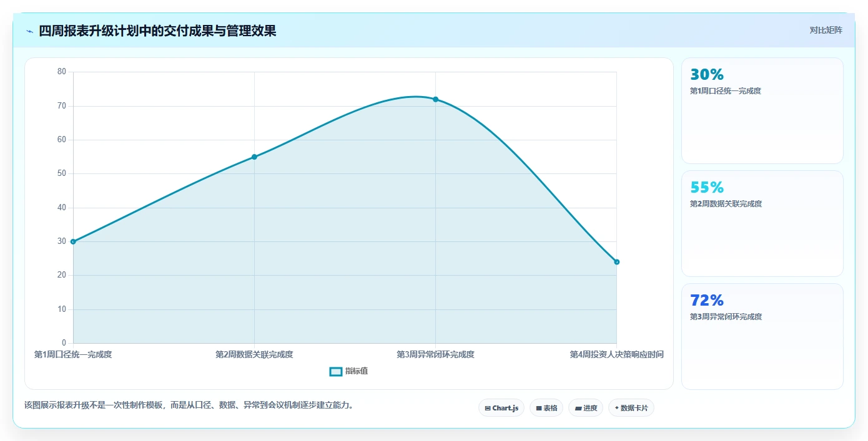Click the 第1周口径统一完成度 card caption
This screenshot has height=441, width=868.
click(726, 91)
